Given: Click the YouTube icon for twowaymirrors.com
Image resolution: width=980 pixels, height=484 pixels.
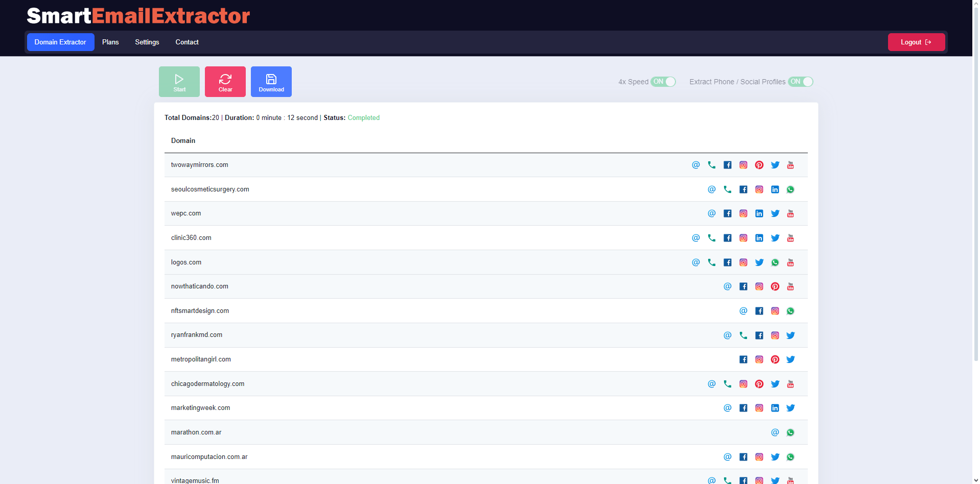Looking at the screenshot, I should tap(790, 165).
